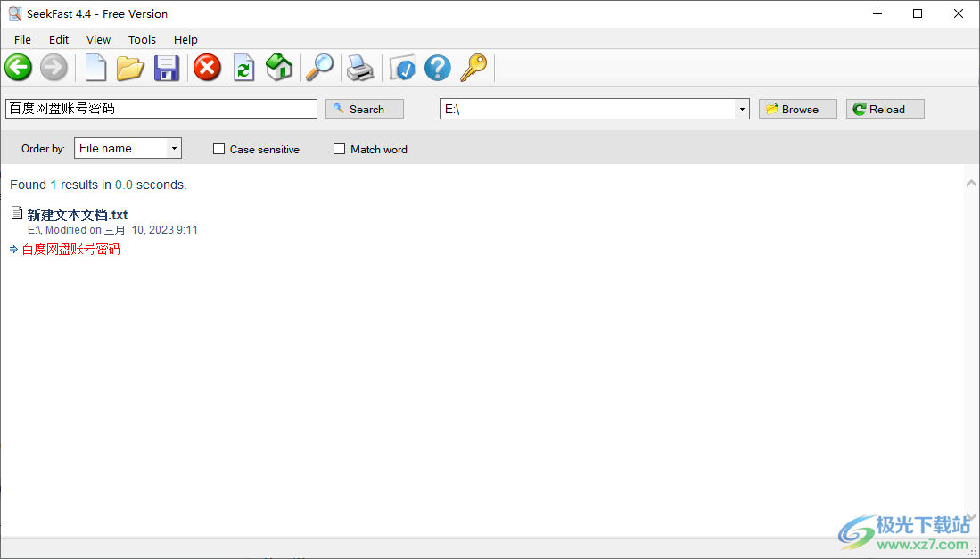Open the E:\ folder path dropdown arrow

(x=742, y=109)
